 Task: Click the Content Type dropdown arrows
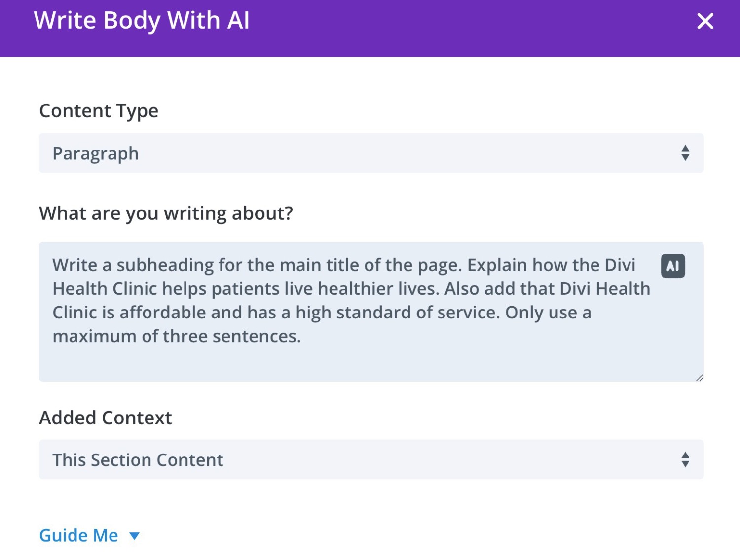(x=685, y=153)
